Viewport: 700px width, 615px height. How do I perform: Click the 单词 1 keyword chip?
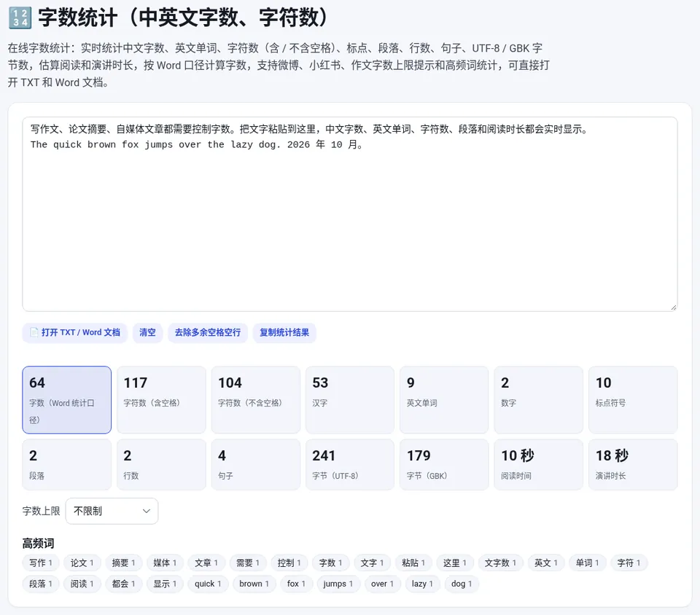pyautogui.click(x=588, y=563)
